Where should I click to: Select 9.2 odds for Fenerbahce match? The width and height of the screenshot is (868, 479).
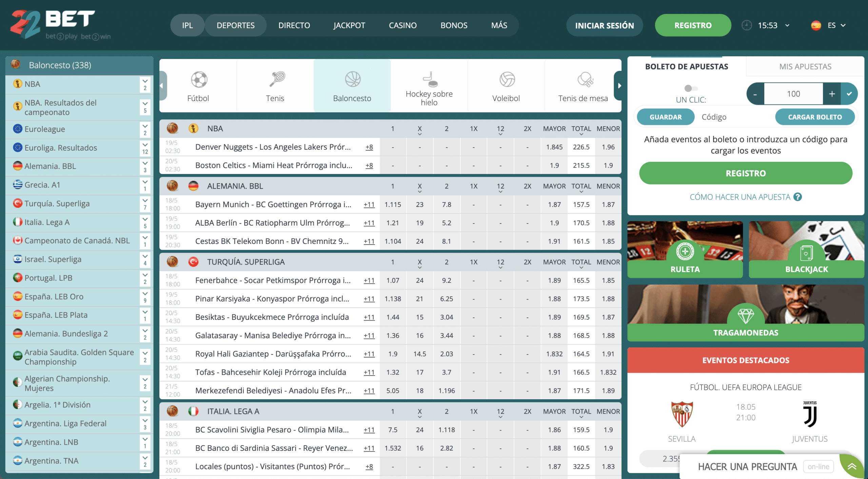pos(447,281)
